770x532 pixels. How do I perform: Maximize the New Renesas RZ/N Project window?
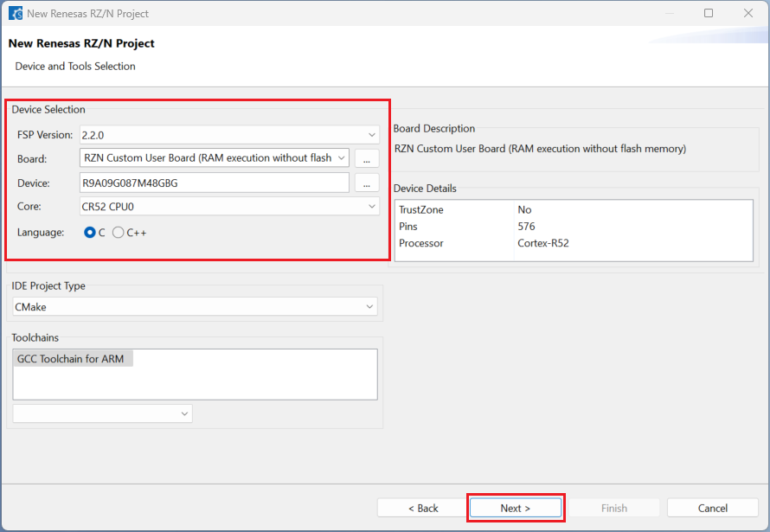pos(709,13)
